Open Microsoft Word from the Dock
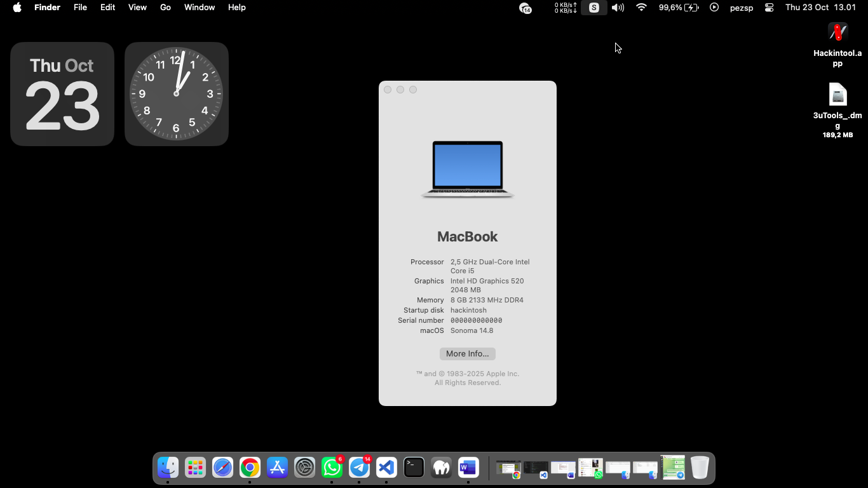 click(468, 468)
